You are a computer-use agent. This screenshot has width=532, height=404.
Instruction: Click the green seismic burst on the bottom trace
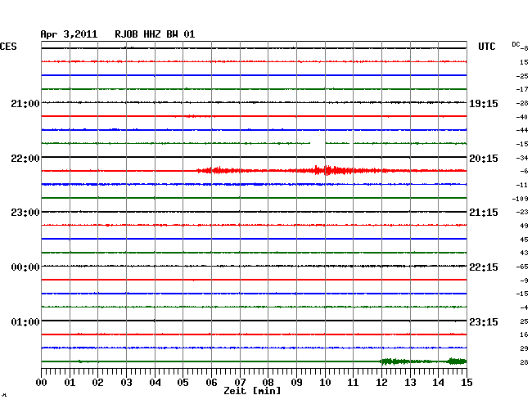(x=423, y=361)
